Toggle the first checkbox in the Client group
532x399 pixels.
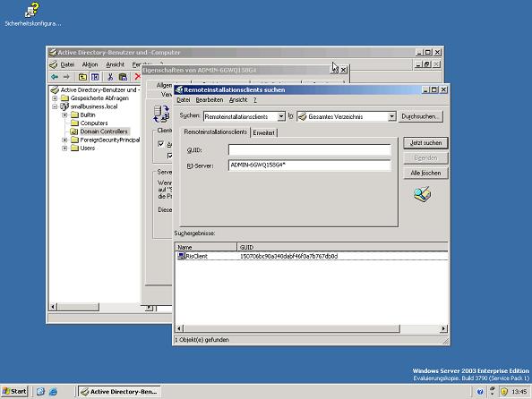pos(161,144)
